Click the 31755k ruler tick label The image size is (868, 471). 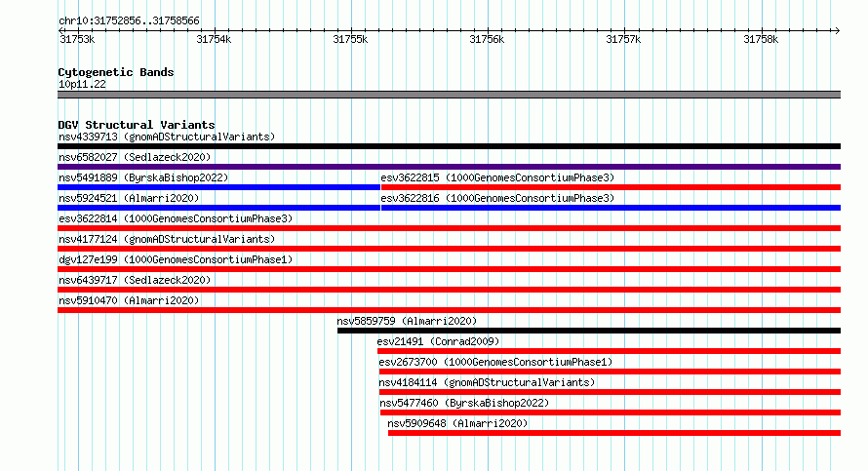350,39
